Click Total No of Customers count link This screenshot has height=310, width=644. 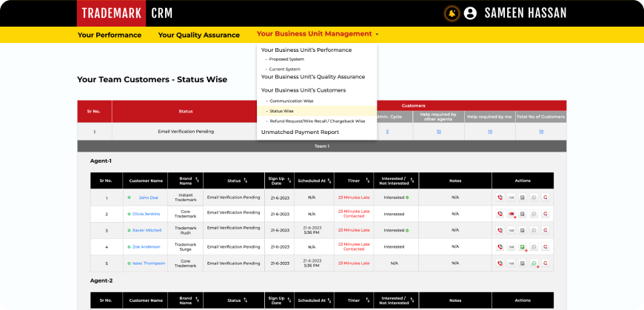[x=540, y=132]
